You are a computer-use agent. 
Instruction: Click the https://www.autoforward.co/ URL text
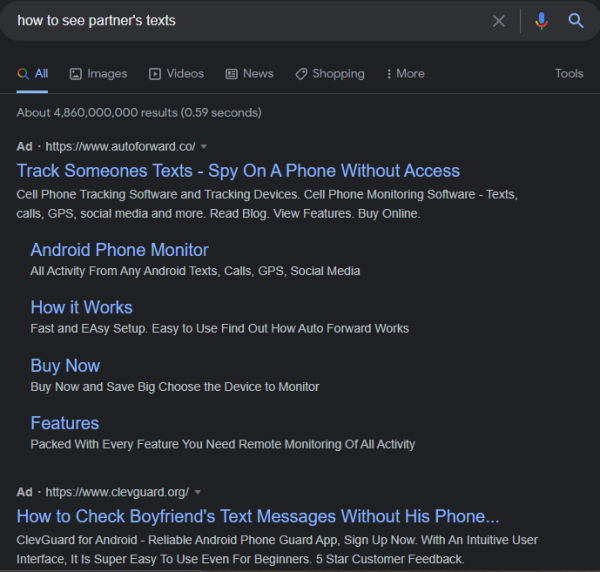pos(120,147)
